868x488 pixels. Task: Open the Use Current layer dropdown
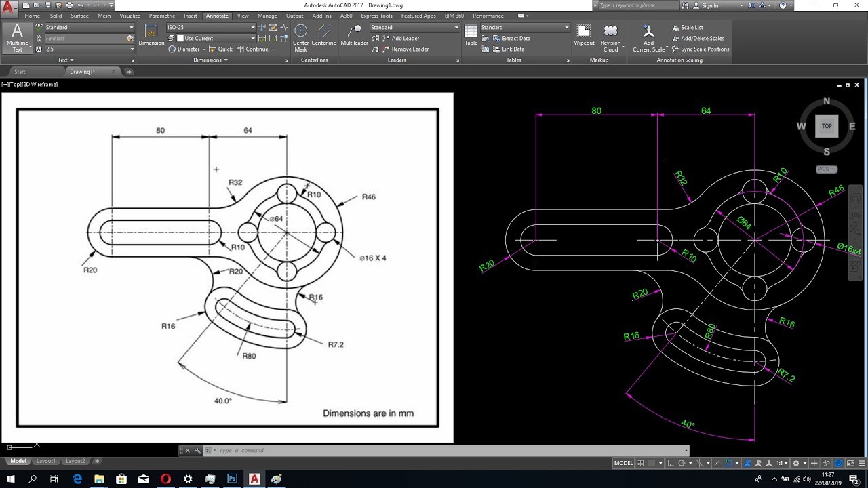point(216,38)
